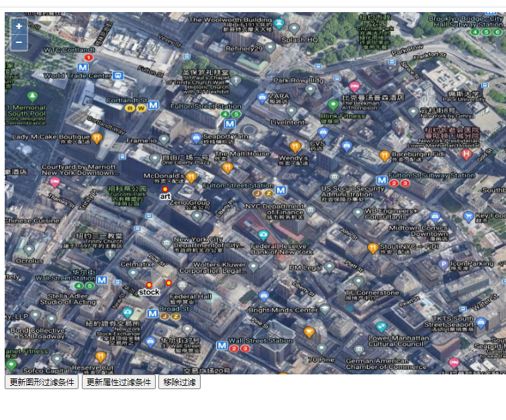The image size is (506, 420).
Task: Click the McDonald's restaurant pin
Action: click(191, 177)
